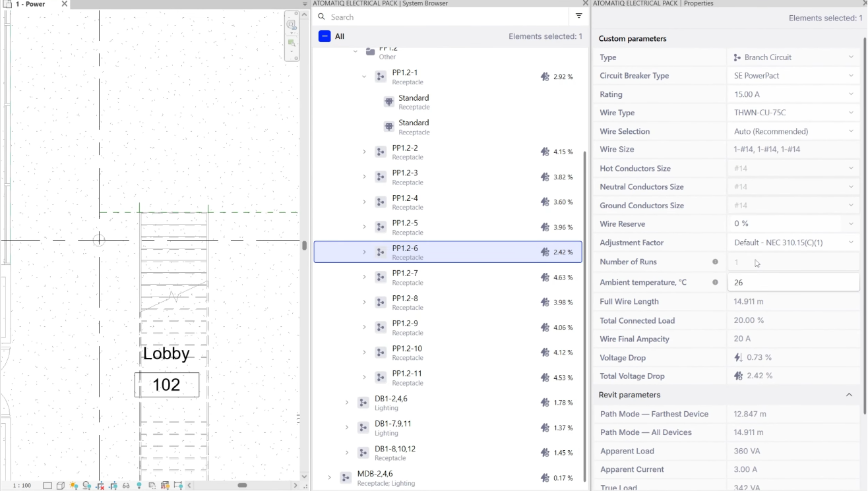Screen dimensions: 868x491
Task: Open the Detail Level view control icon
Action: tap(47, 486)
